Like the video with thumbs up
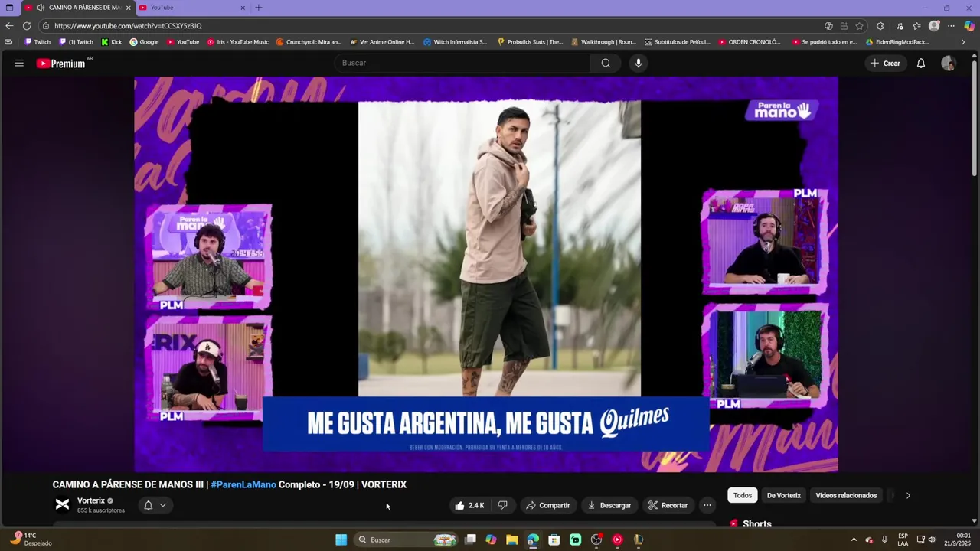This screenshot has width=980, height=551. pos(469,505)
